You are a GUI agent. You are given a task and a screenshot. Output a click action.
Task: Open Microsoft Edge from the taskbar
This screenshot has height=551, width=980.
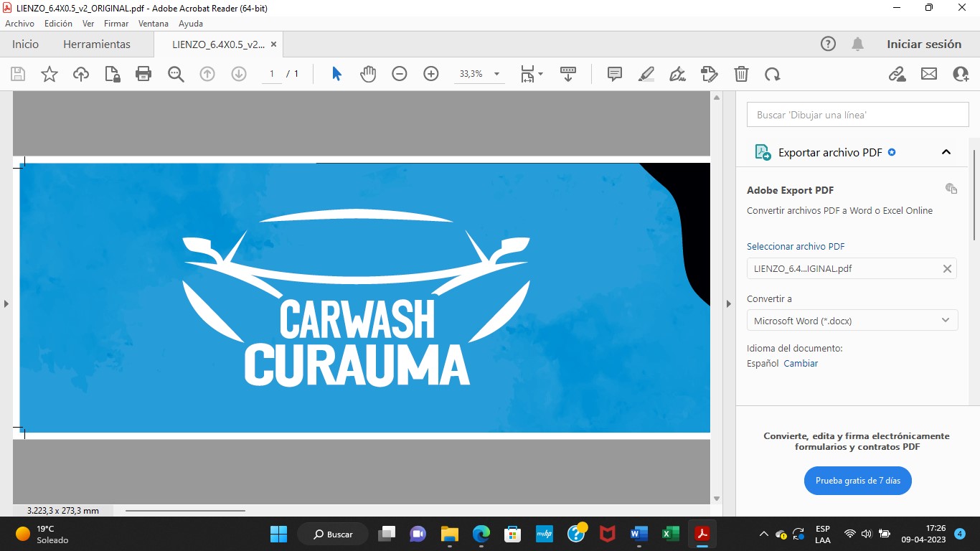coord(481,534)
